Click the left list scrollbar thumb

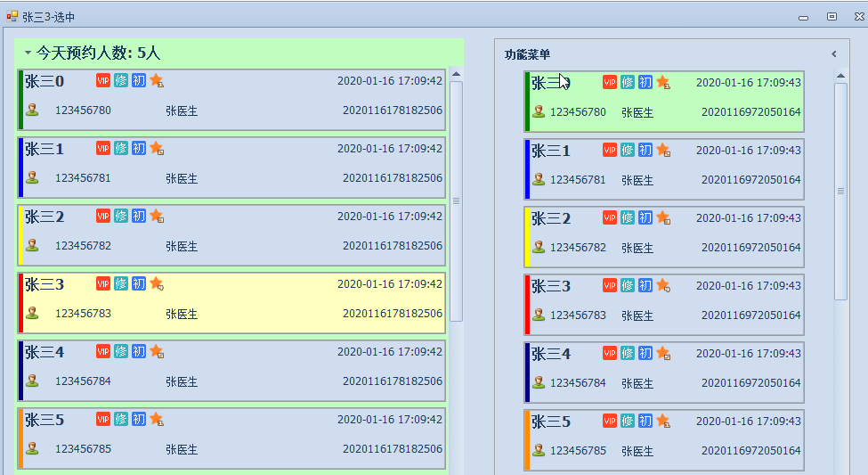456,201
